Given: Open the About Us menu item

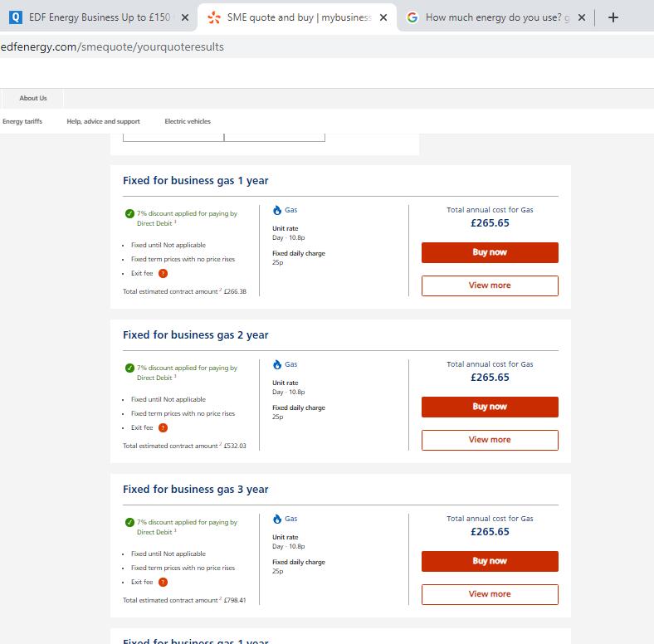Looking at the screenshot, I should [x=33, y=98].
